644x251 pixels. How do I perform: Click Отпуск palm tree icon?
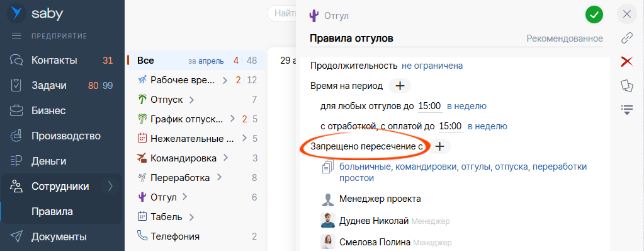pos(142,99)
